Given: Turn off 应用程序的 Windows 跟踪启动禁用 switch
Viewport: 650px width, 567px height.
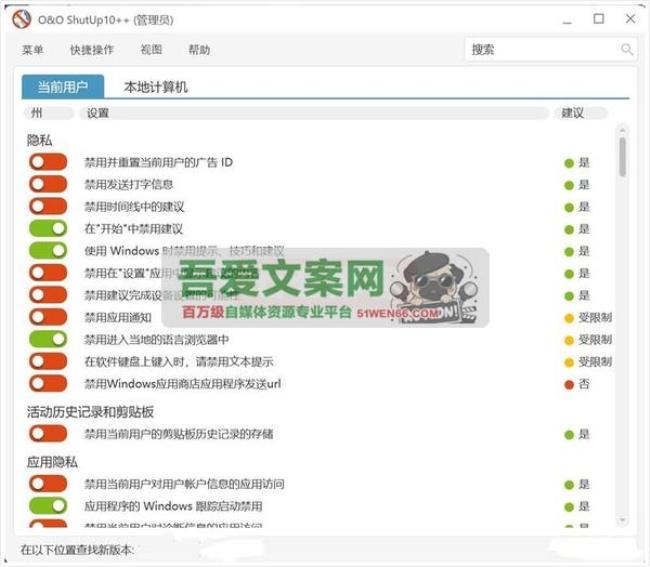Looking at the screenshot, I should click(x=48, y=506).
